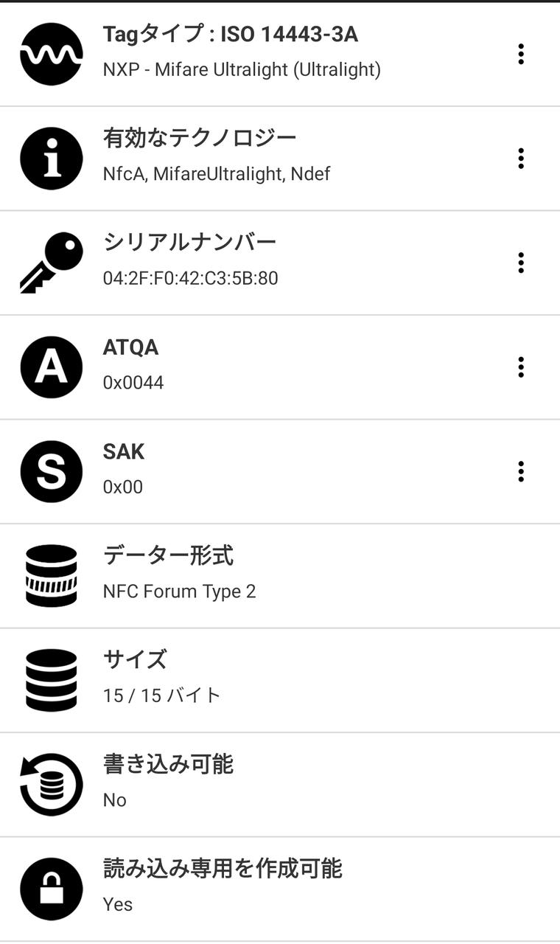The height and width of the screenshot is (944, 560).
Task: Select the NFC Forum Type 2 entry
Action: point(179,591)
